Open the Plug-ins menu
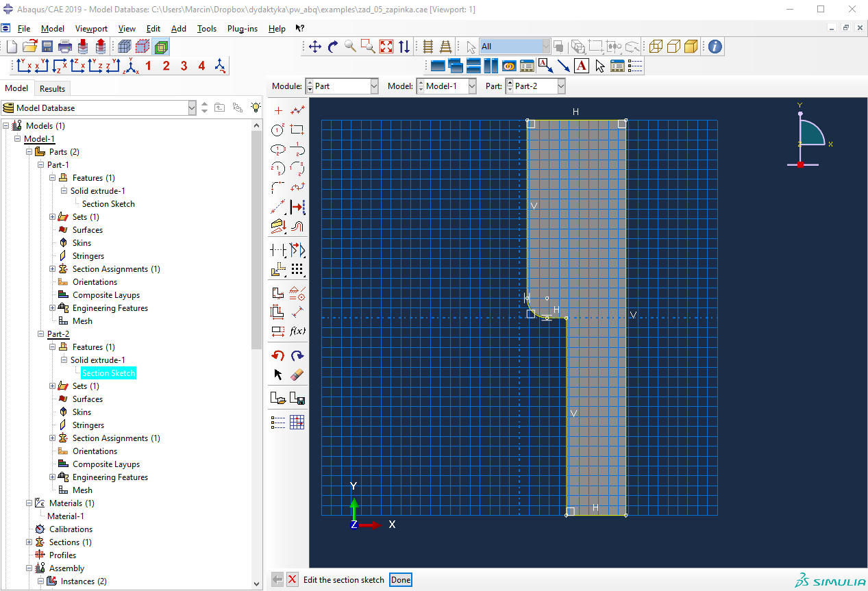This screenshot has height=591, width=868. point(243,29)
